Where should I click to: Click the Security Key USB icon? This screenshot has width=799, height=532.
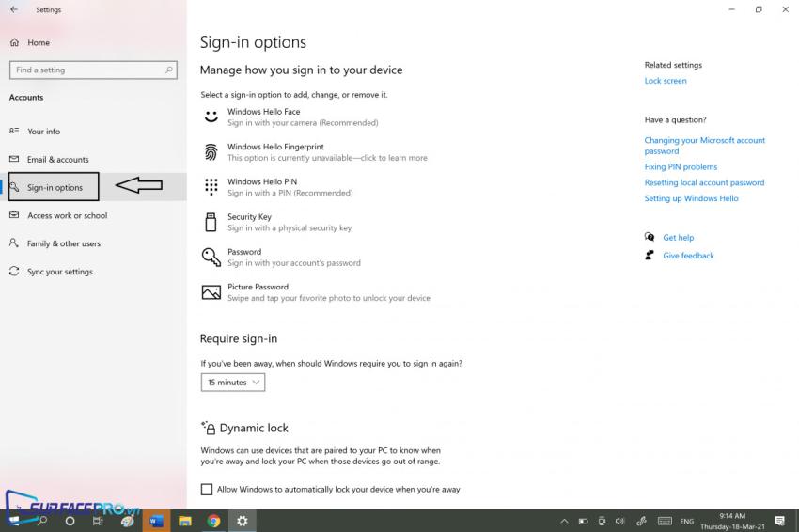[x=211, y=222]
